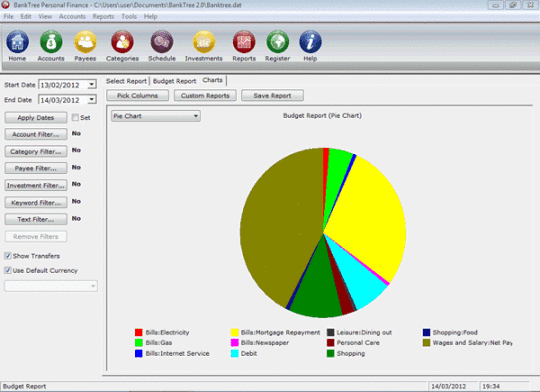Click the navy Shopping:Food swatch
540x392 pixels.
tap(426, 332)
